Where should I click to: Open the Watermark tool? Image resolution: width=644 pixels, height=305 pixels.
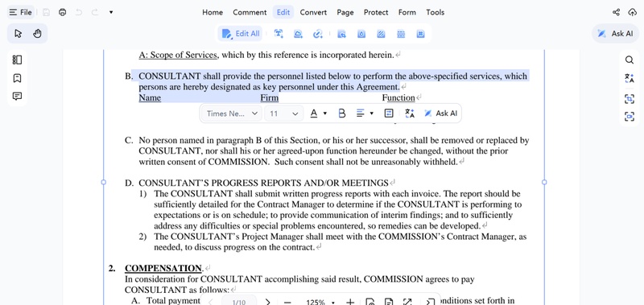[x=361, y=34]
